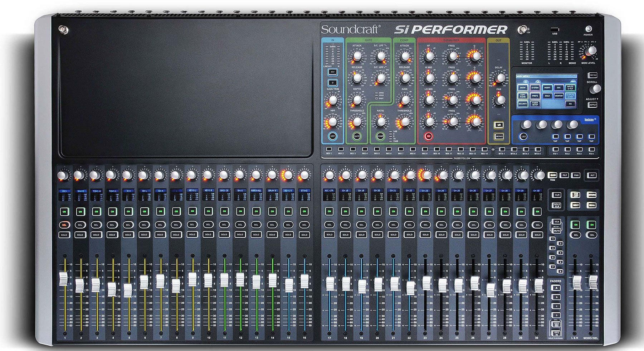
Task: Toggle the ON button above the MONO/SEL fader
Action: click(592, 225)
